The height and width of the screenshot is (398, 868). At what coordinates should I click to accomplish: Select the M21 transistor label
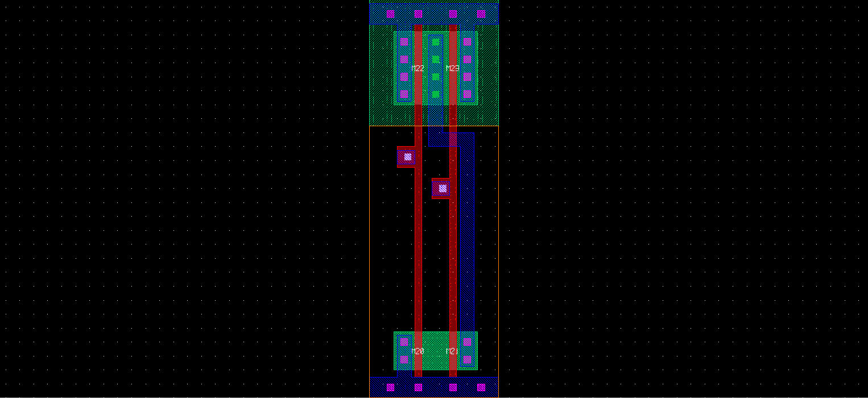(x=453, y=351)
